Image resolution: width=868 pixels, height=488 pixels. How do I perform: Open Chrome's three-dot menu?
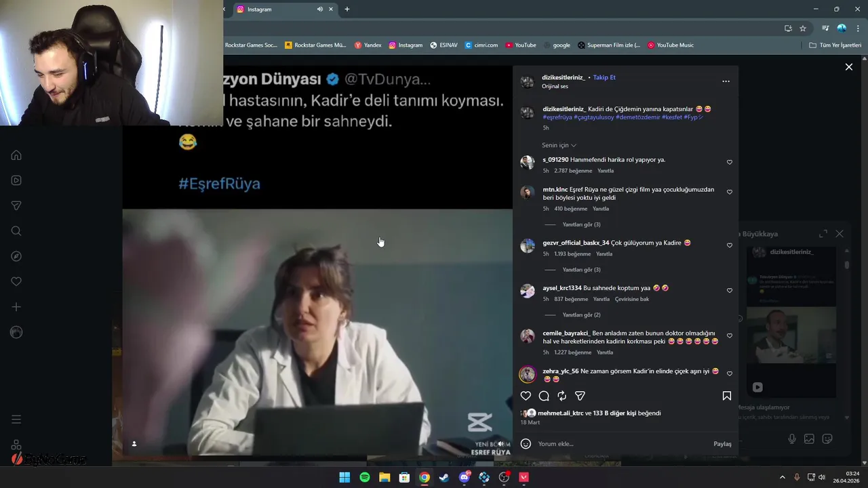(858, 28)
